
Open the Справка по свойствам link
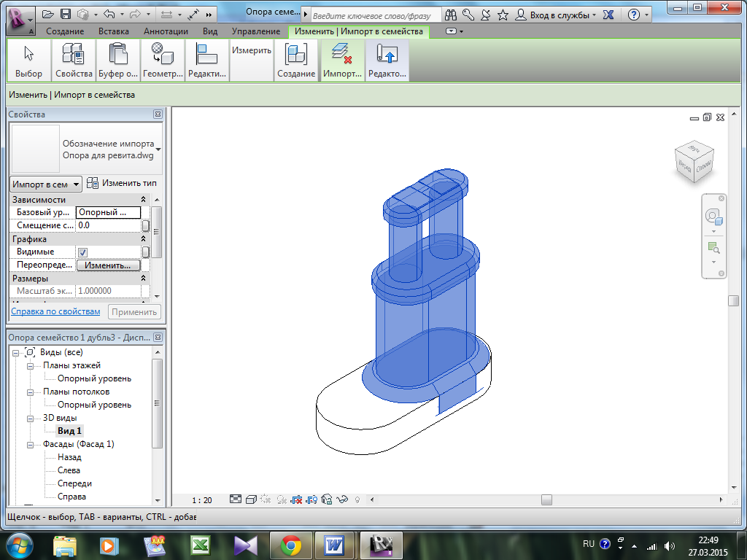coord(55,311)
